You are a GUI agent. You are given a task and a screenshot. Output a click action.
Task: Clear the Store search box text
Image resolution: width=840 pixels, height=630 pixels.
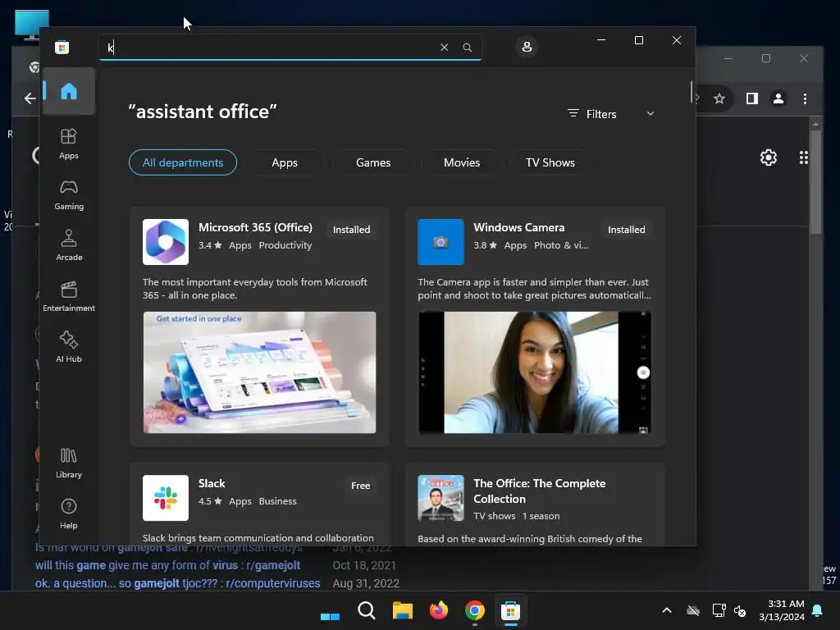[x=444, y=47]
